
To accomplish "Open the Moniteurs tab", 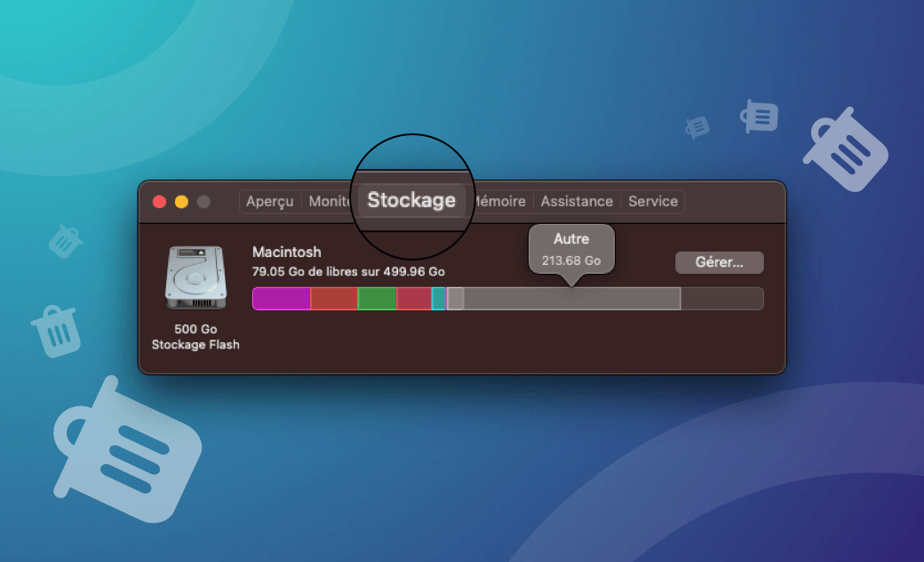I will [x=330, y=201].
